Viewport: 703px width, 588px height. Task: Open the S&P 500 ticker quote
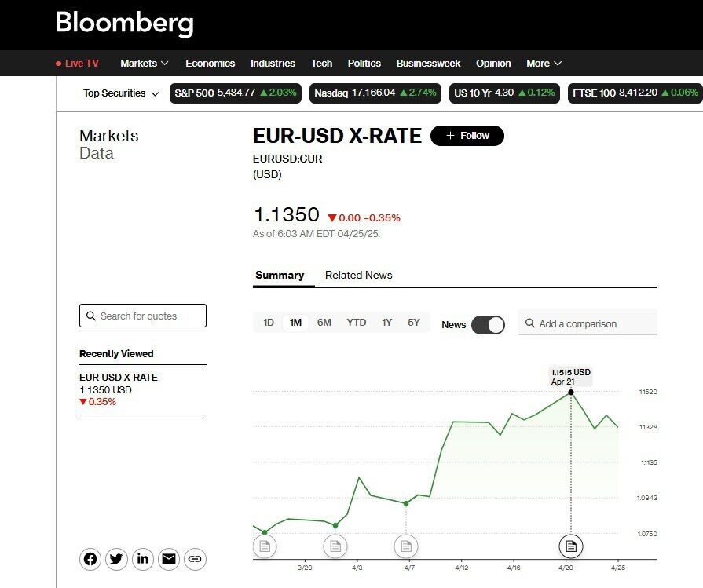(236, 93)
